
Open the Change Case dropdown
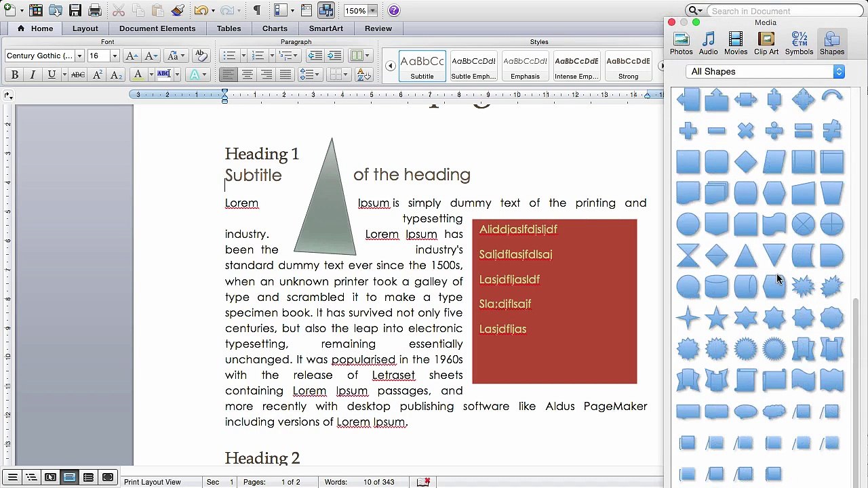click(x=176, y=56)
